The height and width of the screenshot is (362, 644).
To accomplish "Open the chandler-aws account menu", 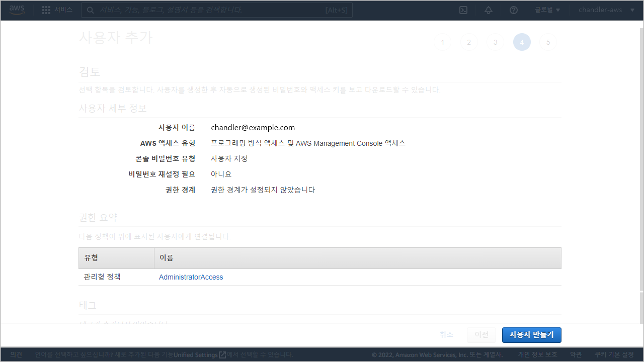I will click(607, 10).
